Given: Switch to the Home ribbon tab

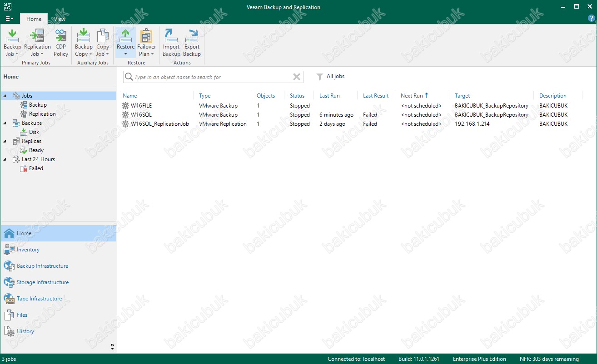Looking at the screenshot, I should pyautogui.click(x=34, y=19).
